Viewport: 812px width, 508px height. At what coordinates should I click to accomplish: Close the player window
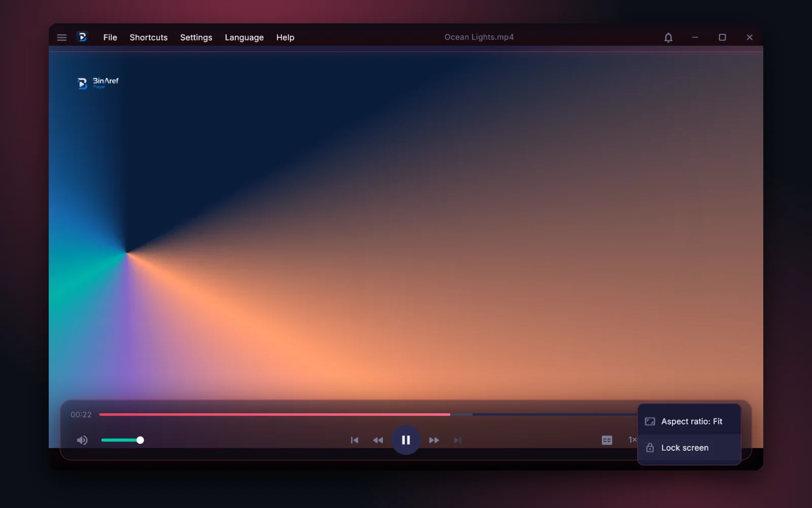pyautogui.click(x=750, y=38)
